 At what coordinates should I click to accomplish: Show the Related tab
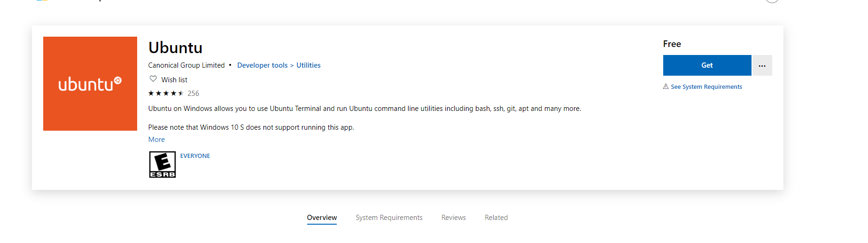tap(496, 218)
